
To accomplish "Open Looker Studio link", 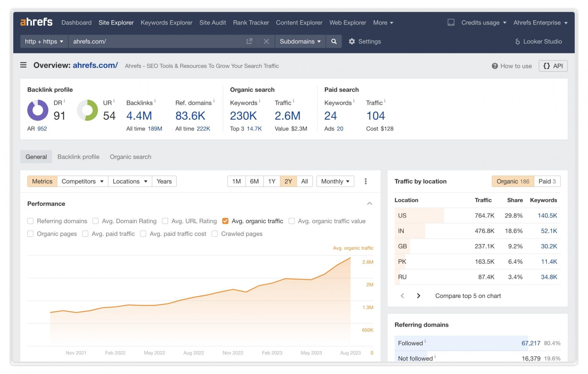I will (539, 41).
